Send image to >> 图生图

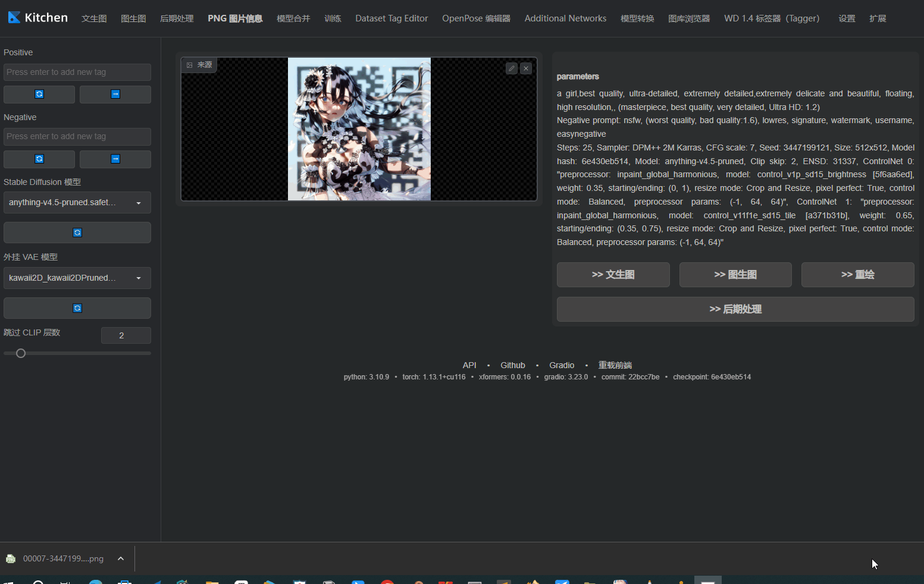[x=735, y=275]
